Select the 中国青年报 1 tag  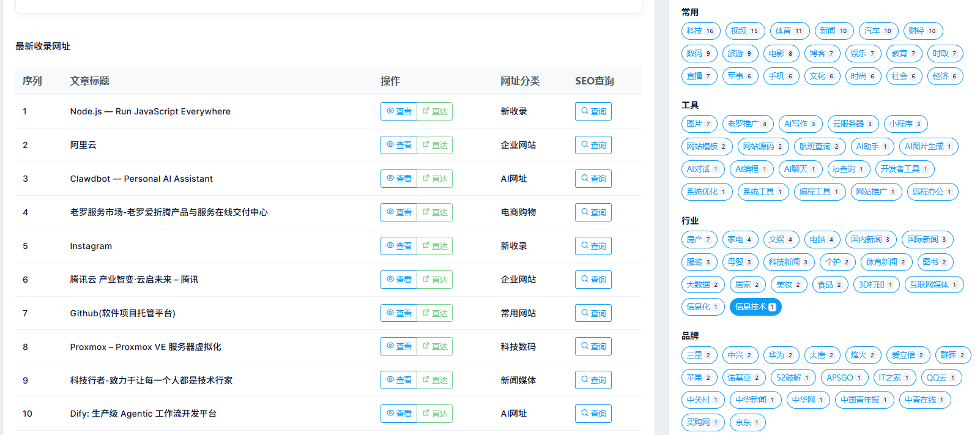coord(864,400)
